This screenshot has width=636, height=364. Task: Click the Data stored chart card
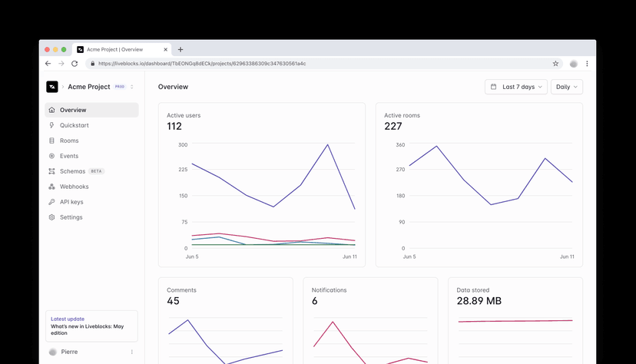[x=515, y=321]
